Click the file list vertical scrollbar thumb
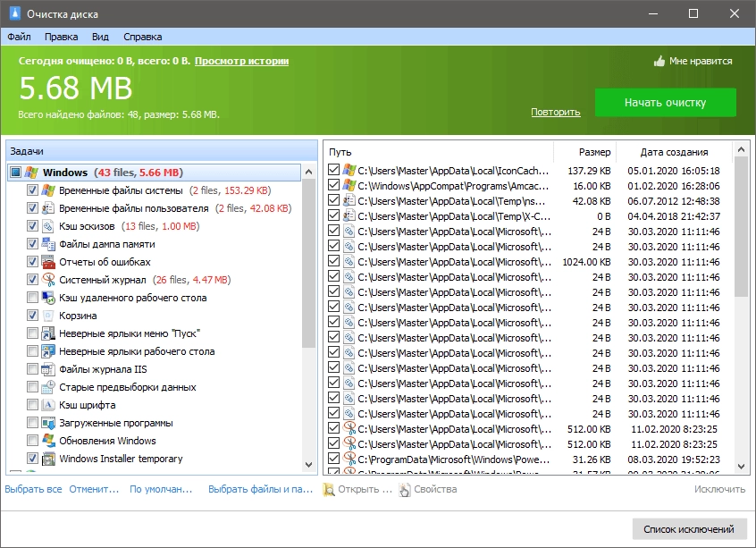 742,227
